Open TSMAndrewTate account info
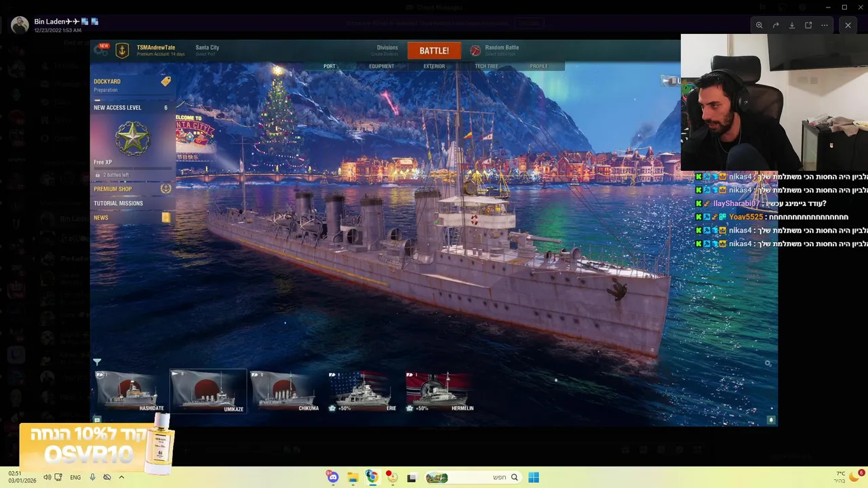Viewport: 868px width, 488px height. pos(160,50)
